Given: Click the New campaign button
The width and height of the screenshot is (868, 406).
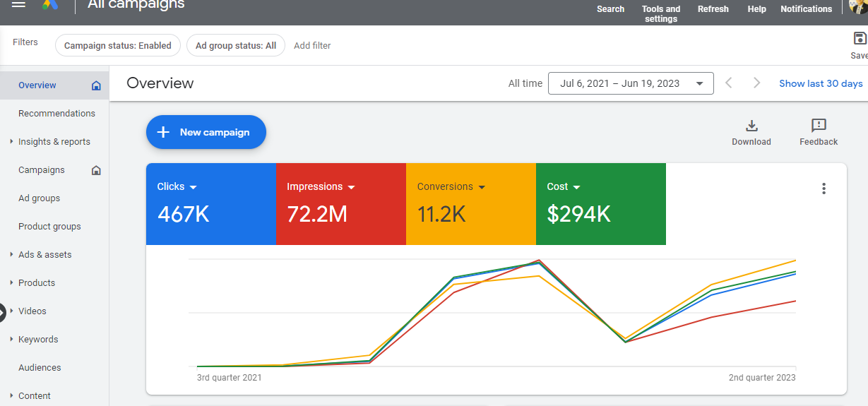Looking at the screenshot, I should coord(206,132).
